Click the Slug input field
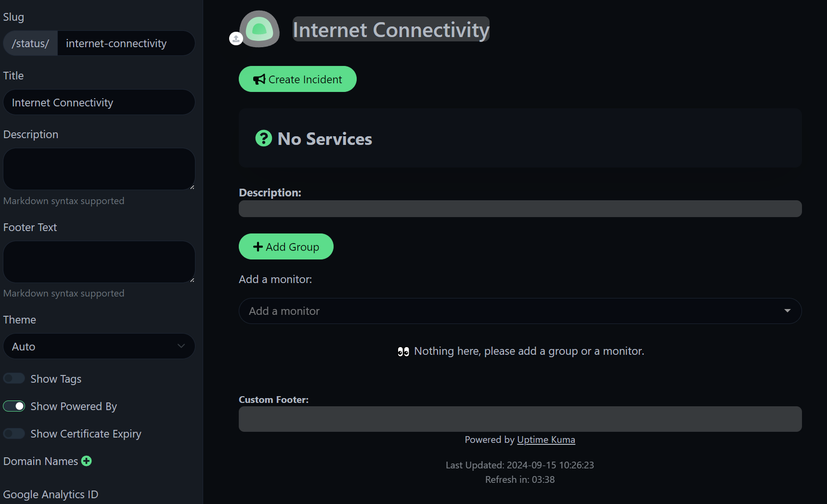827x504 pixels. pyautogui.click(x=125, y=43)
